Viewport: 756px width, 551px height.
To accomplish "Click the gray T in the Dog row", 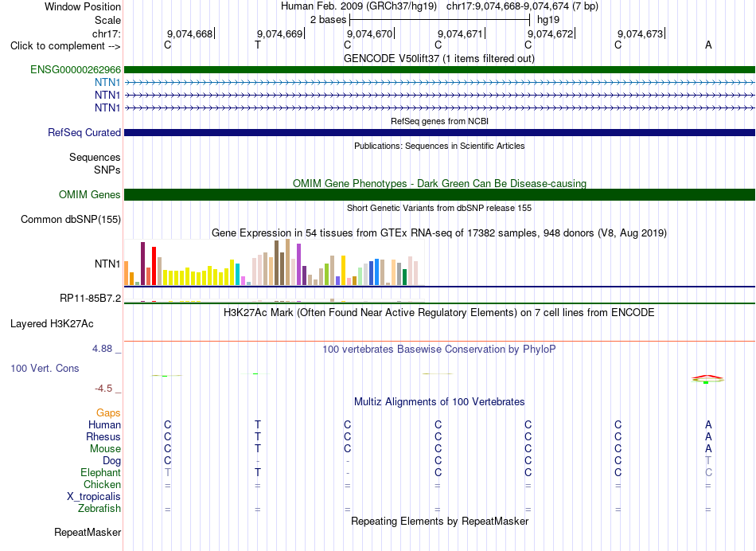I will pos(708,461).
